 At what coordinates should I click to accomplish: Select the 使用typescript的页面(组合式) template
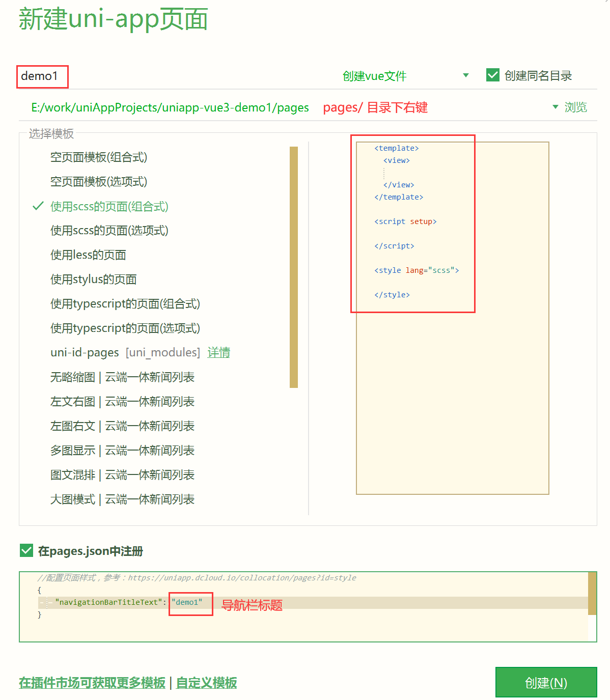pyautogui.click(x=125, y=303)
